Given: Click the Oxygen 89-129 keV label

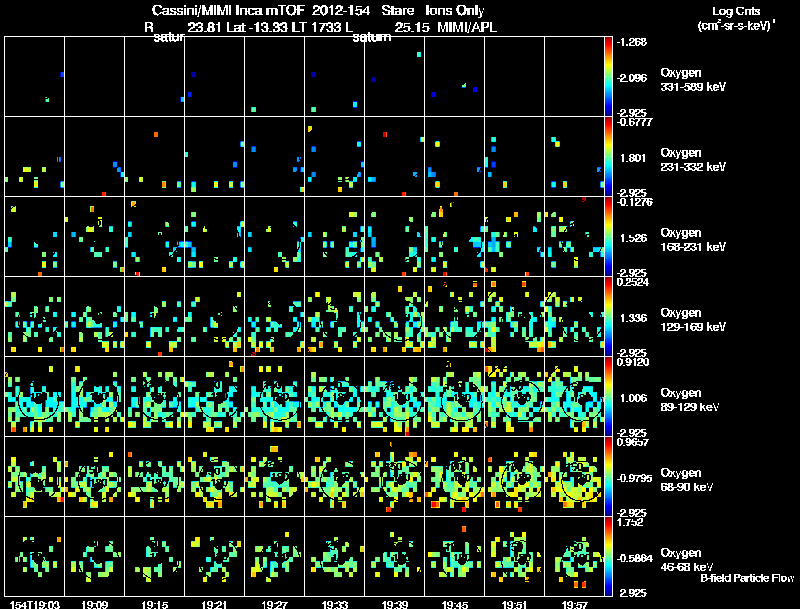Looking at the screenshot, I should point(689,400).
